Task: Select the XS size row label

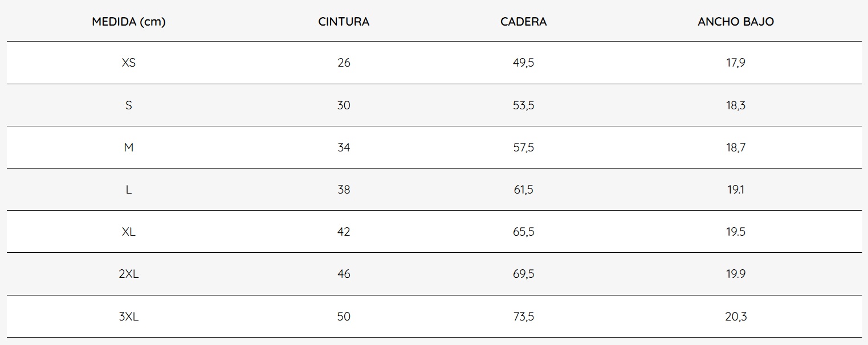Action: pyautogui.click(x=129, y=63)
